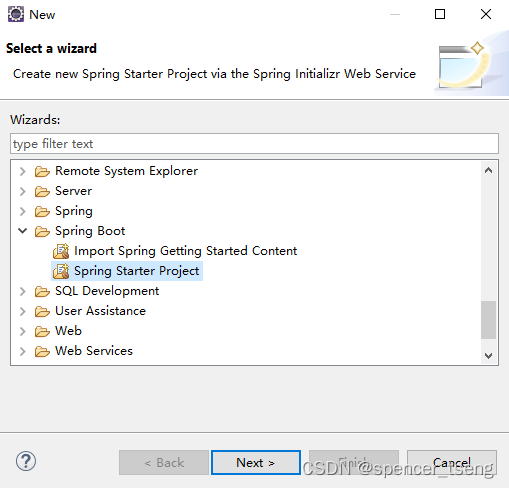Click the Next button
The height and width of the screenshot is (488, 509).
[x=256, y=463]
